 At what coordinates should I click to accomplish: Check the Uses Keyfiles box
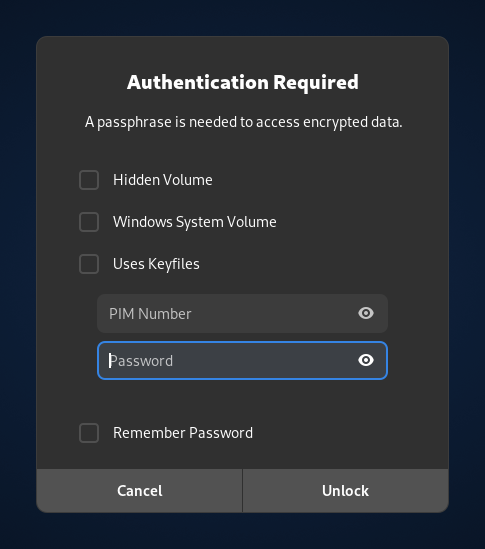[89, 264]
